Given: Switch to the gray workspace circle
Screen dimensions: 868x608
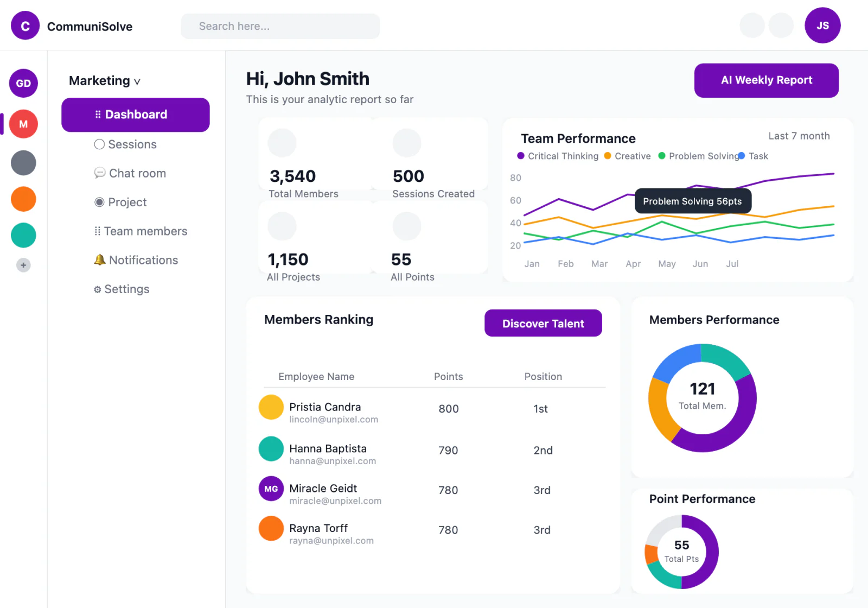Looking at the screenshot, I should tap(23, 163).
